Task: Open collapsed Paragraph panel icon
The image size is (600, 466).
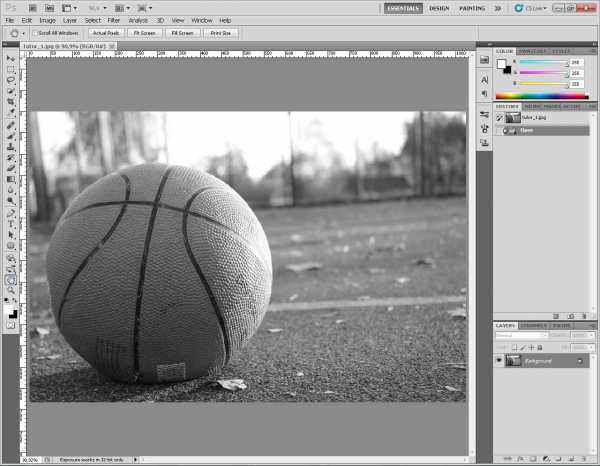Action: click(x=484, y=93)
